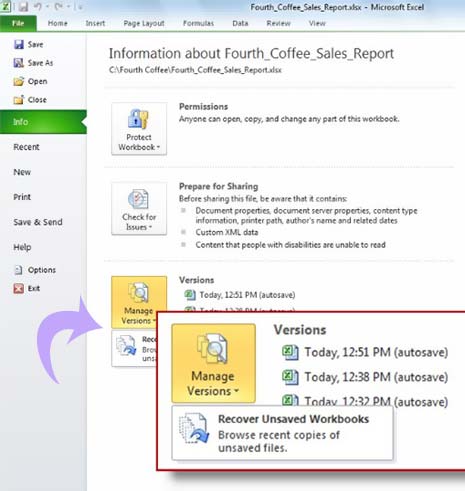Click the Excel application icon in title bar

tap(5, 7)
